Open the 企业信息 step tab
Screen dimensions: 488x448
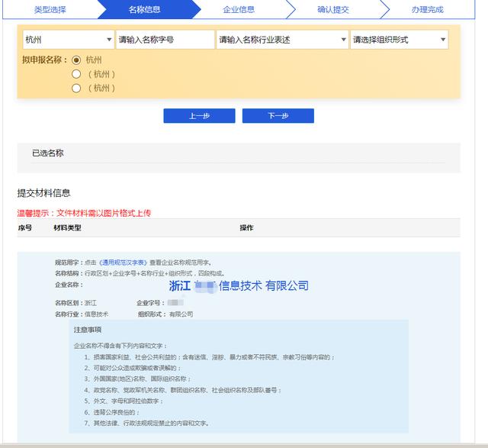[x=239, y=10]
